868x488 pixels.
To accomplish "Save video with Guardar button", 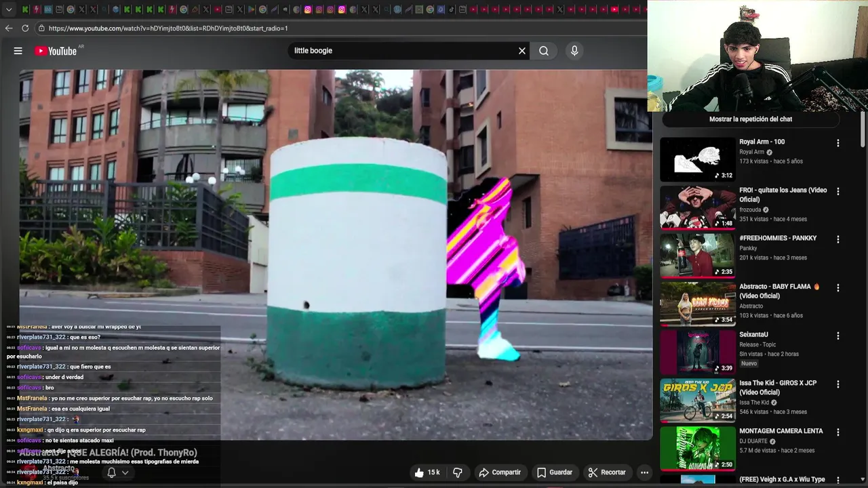I will tap(555, 472).
